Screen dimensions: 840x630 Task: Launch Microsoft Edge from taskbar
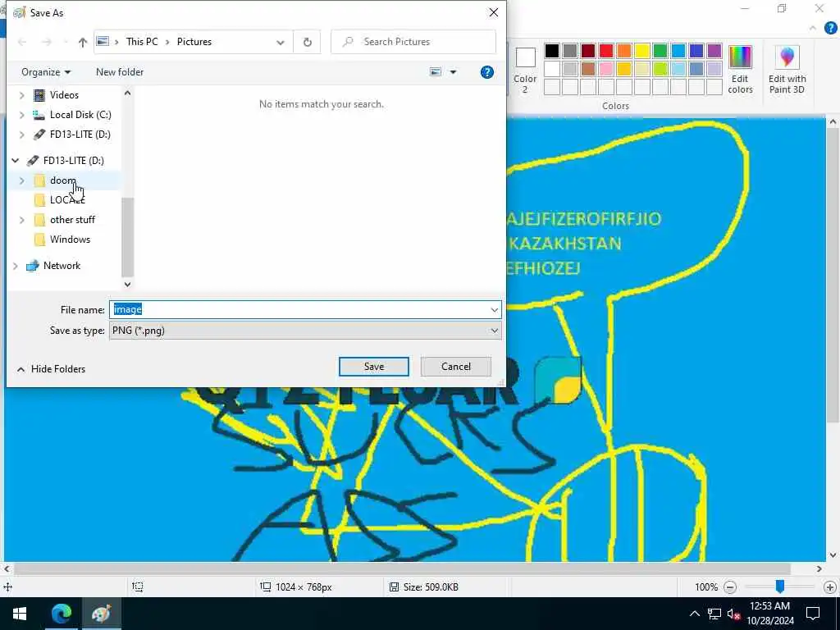[61, 614]
